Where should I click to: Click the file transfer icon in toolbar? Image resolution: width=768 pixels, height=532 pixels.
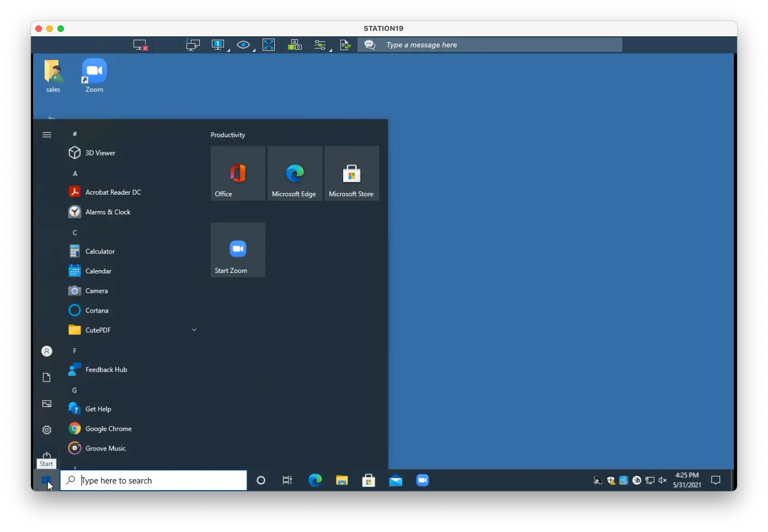point(345,45)
